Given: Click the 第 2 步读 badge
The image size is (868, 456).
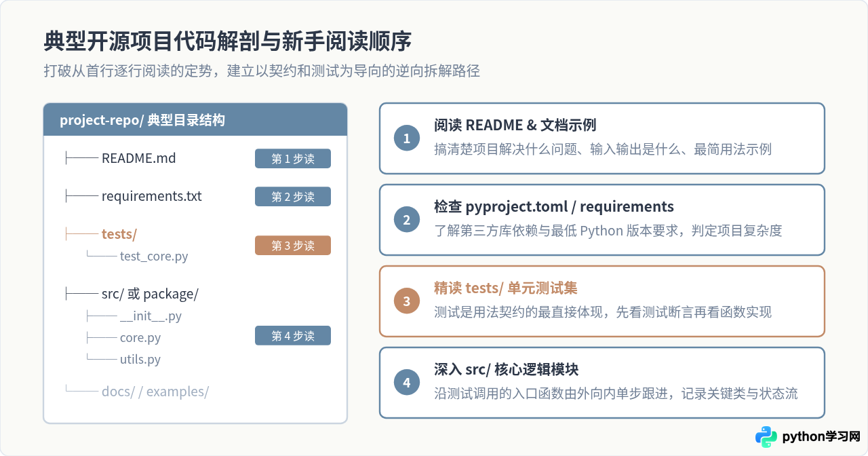Looking at the screenshot, I should [293, 197].
